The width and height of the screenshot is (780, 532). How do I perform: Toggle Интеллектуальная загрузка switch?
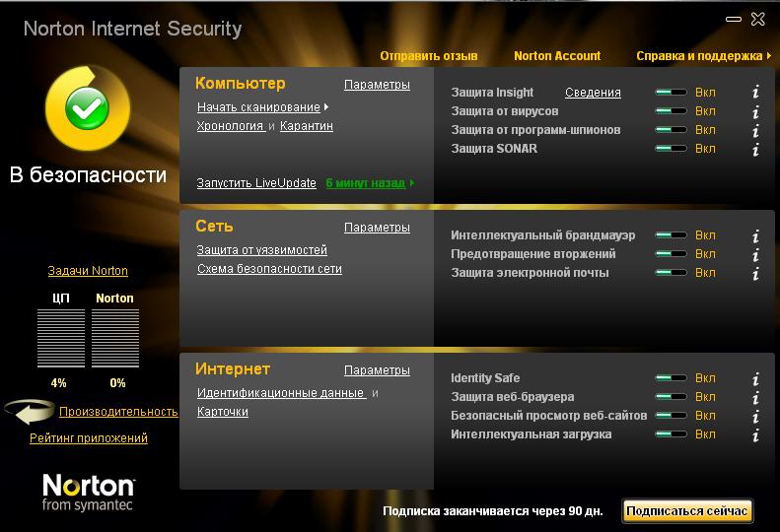click(x=672, y=434)
